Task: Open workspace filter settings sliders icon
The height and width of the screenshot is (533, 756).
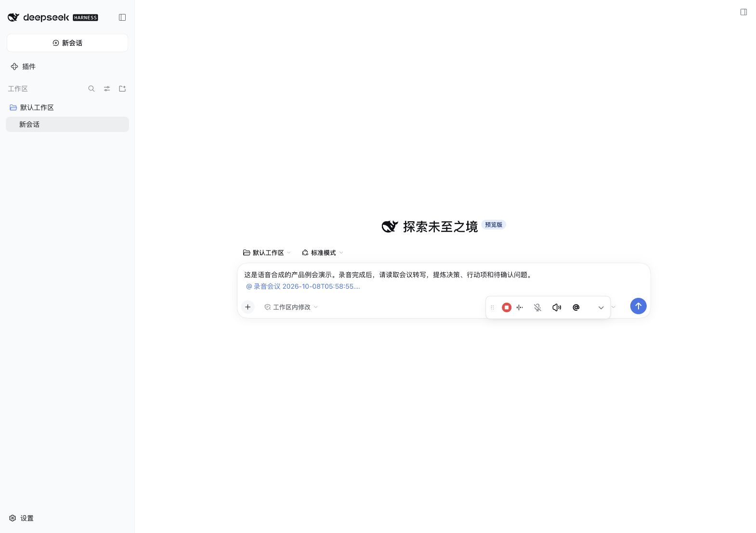Action: 107,89
